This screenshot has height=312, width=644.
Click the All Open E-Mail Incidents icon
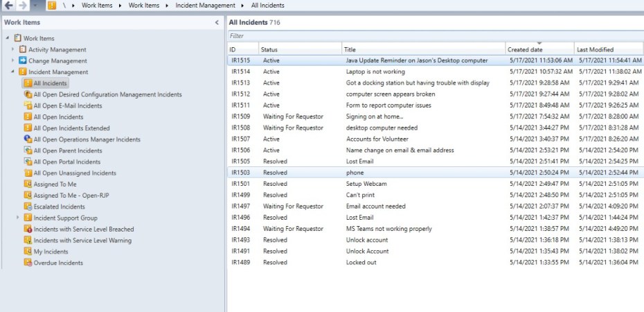tap(28, 105)
